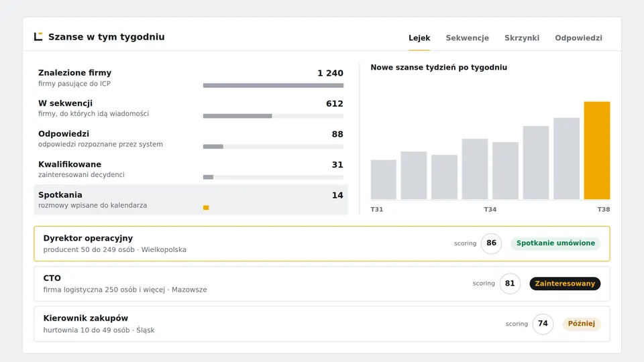Open the Kierownik zakupów lead card
The image size is (644, 362).
(x=322, y=324)
